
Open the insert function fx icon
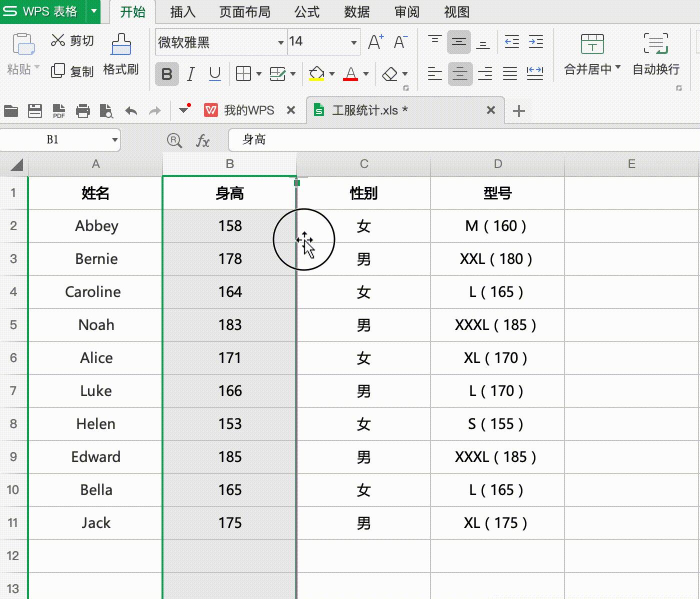[202, 140]
